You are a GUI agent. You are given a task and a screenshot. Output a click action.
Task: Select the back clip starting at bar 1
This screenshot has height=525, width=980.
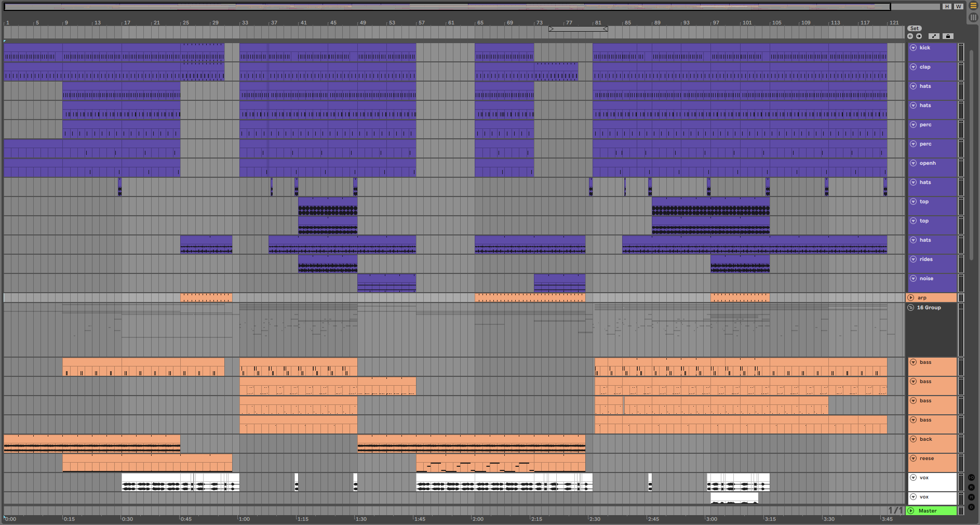click(x=92, y=443)
